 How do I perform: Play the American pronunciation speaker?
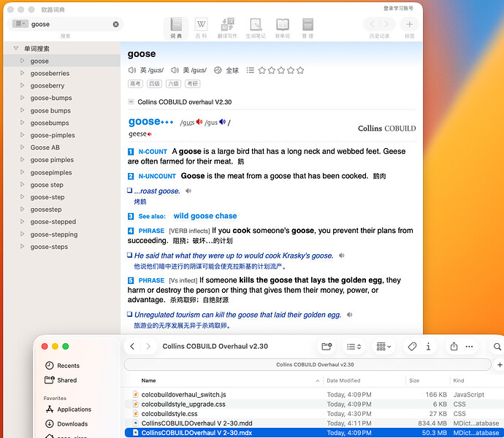tap(175, 70)
